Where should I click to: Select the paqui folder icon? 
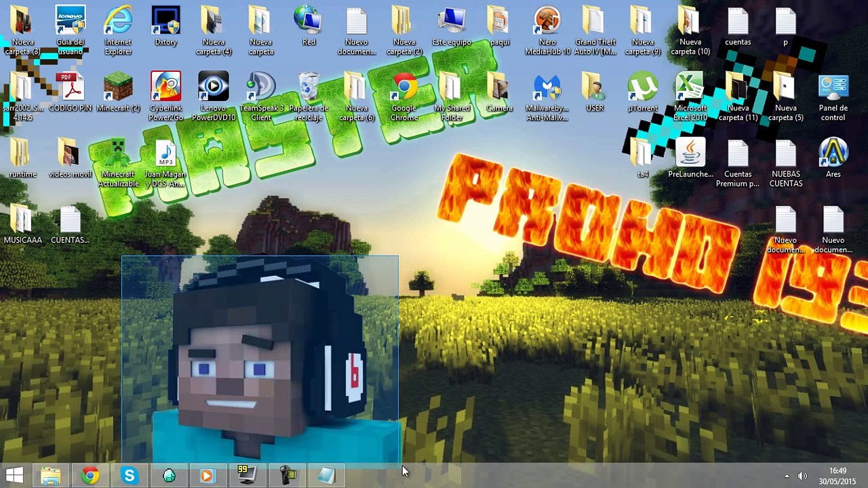coord(499,27)
